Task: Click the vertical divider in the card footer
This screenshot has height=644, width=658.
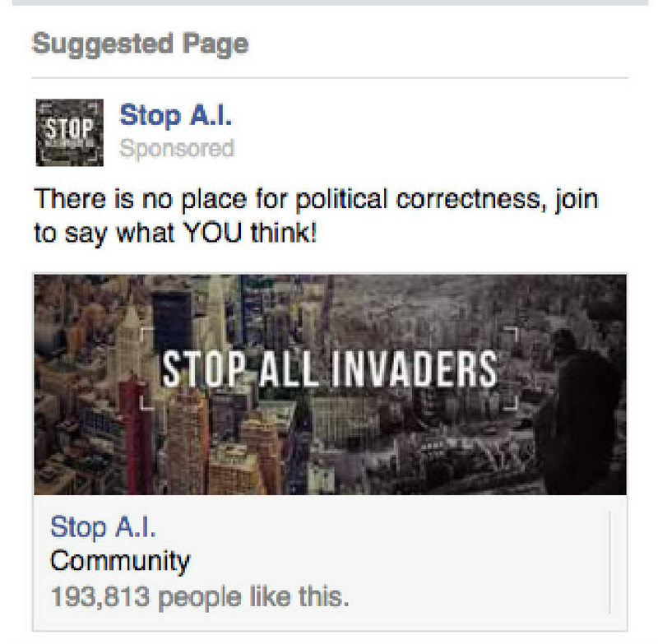Action: point(609,563)
